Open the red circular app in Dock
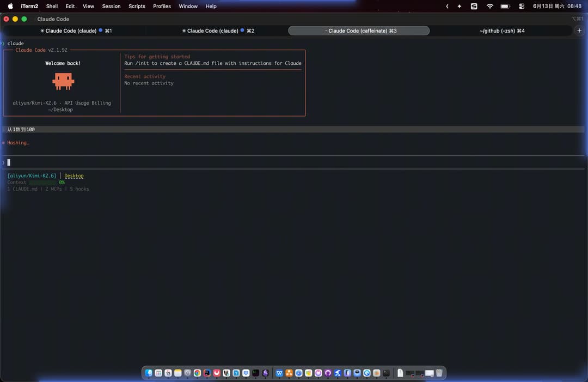Viewport: 588px width, 382px height. [217, 373]
